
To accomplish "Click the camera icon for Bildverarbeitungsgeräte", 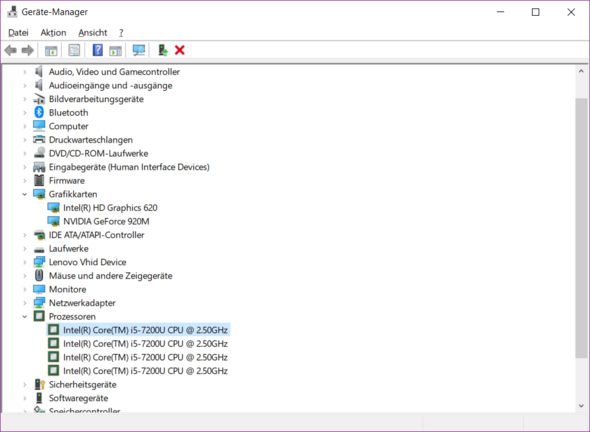I will (39, 99).
